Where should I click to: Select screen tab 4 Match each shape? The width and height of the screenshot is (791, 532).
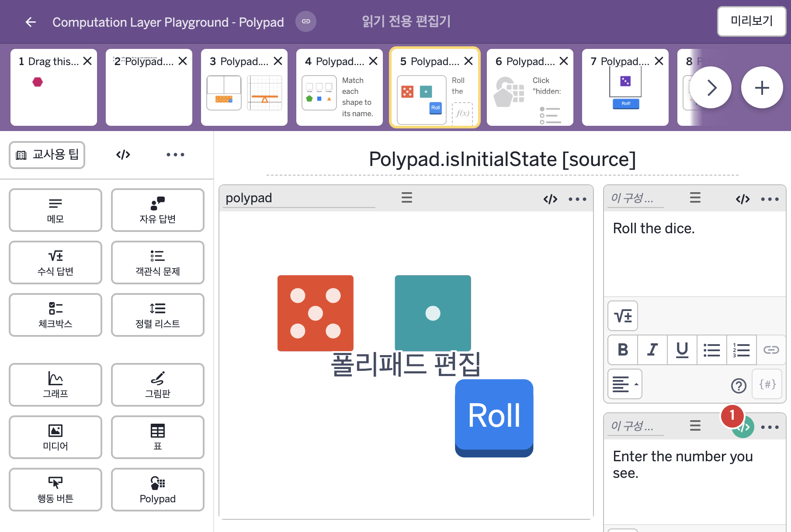340,87
